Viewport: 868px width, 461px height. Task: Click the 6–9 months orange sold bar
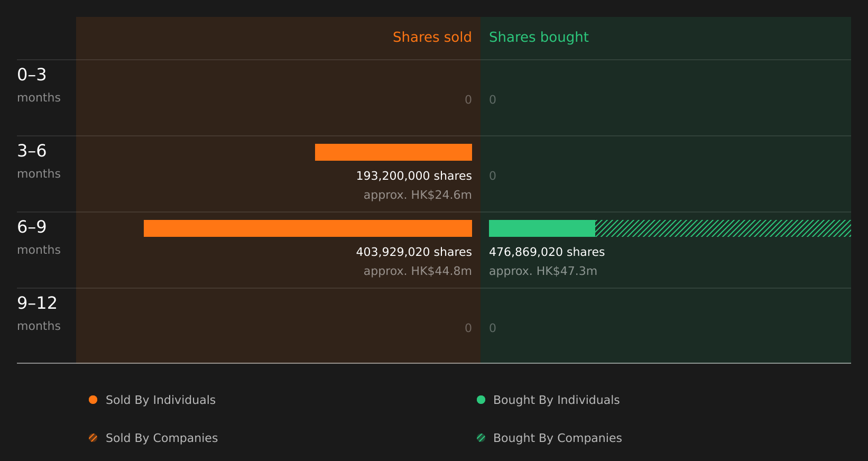pyautogui.click(x=308, y=228)
